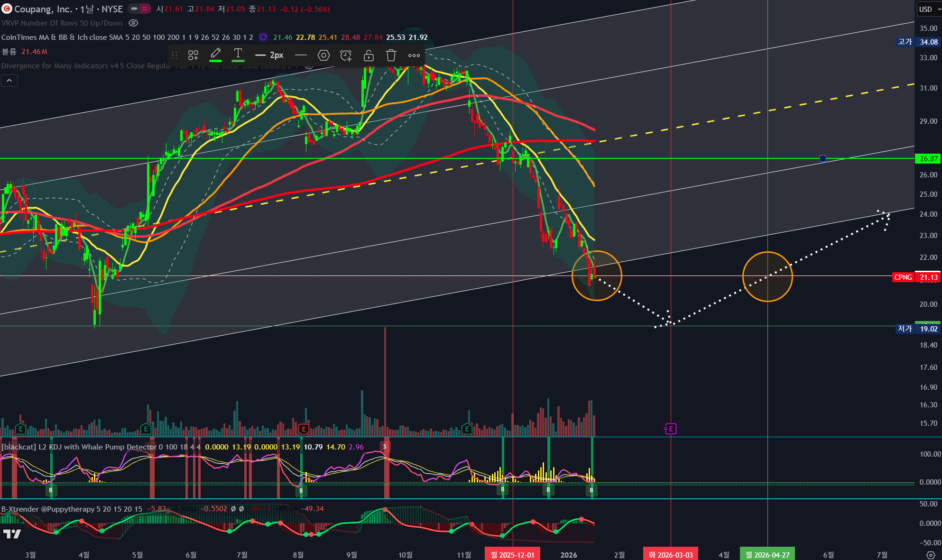
Task: Open more options three dots menu
Action: pos(414,55)
